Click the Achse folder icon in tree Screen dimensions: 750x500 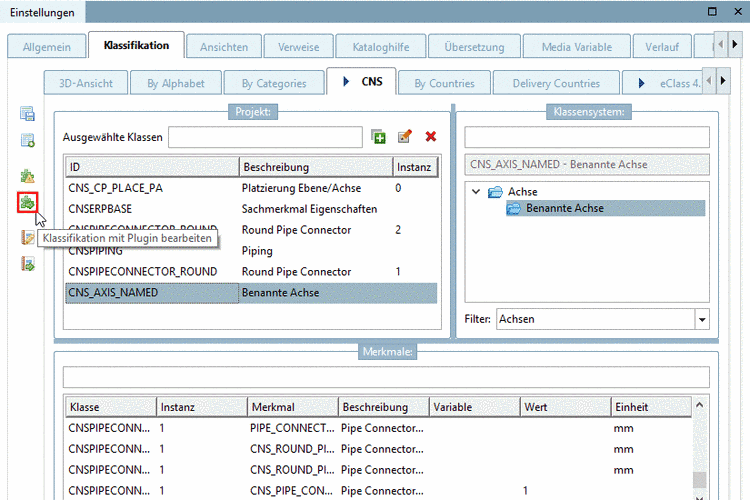point(495,192)
